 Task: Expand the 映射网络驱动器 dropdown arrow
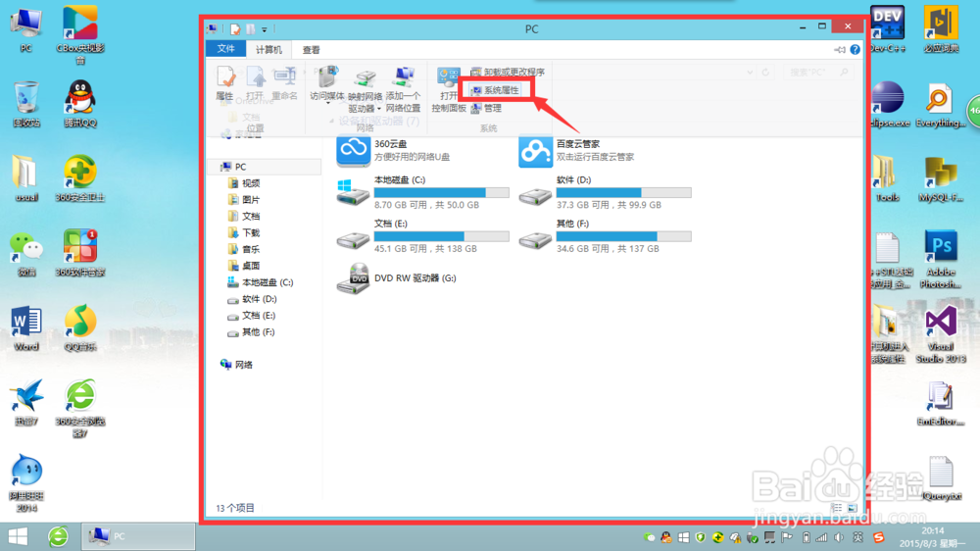378,109
